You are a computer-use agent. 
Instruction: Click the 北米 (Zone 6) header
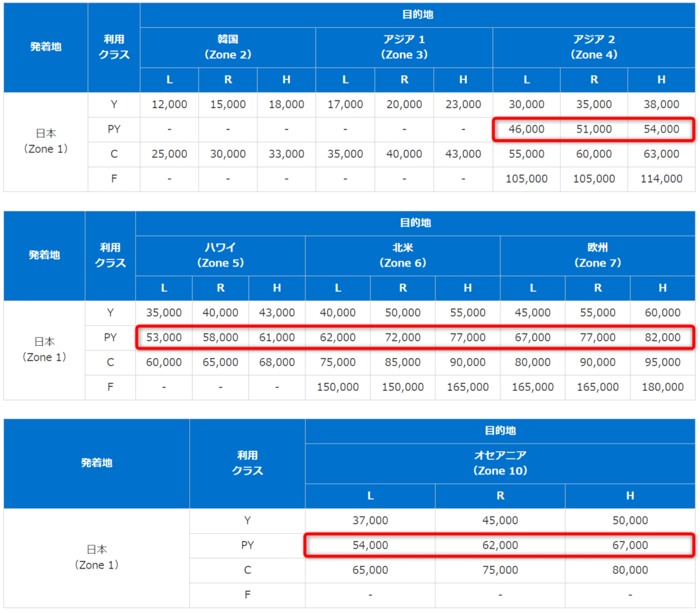pyautogui.click(x=403, y=255)
